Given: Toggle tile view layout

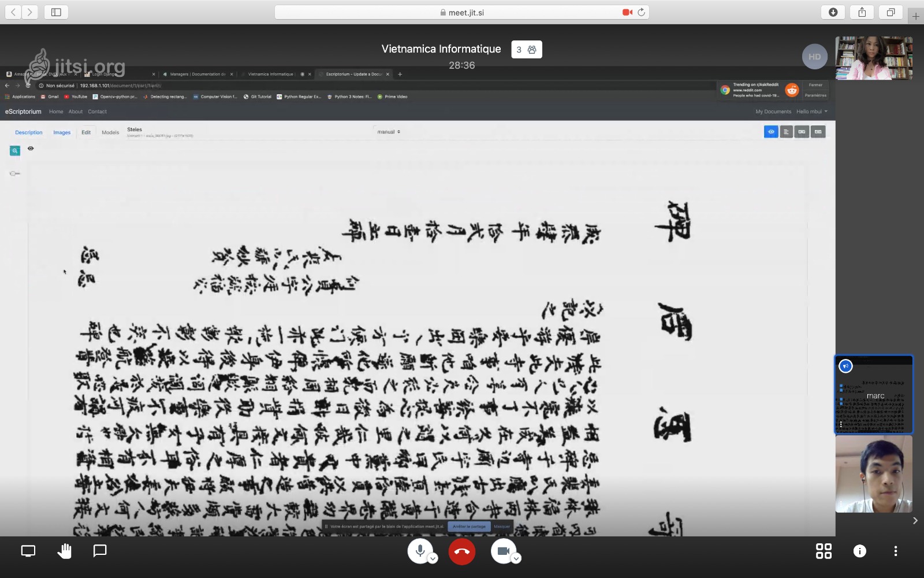Looking at the screenshot, I should [x=824, y=551].
